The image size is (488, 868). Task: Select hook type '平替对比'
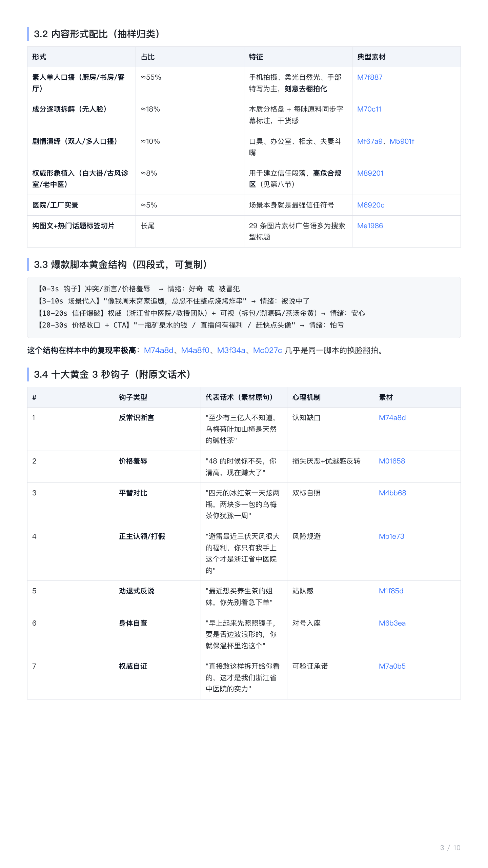(x=133, y=493)
